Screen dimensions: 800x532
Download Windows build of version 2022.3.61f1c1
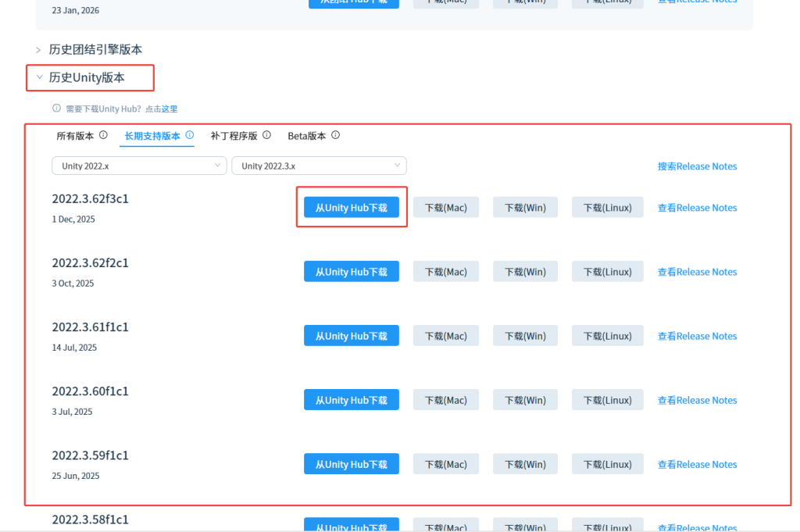point(525,335)
